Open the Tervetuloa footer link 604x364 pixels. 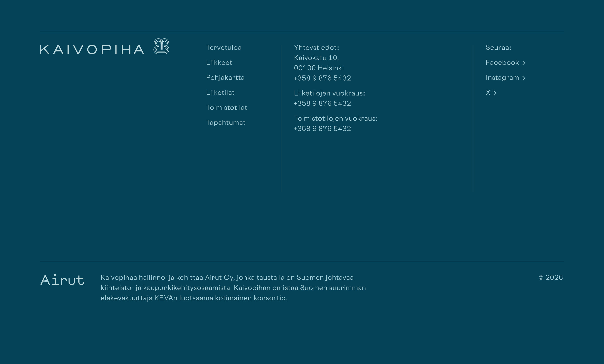pyautogui.click(x=224, y=47)
